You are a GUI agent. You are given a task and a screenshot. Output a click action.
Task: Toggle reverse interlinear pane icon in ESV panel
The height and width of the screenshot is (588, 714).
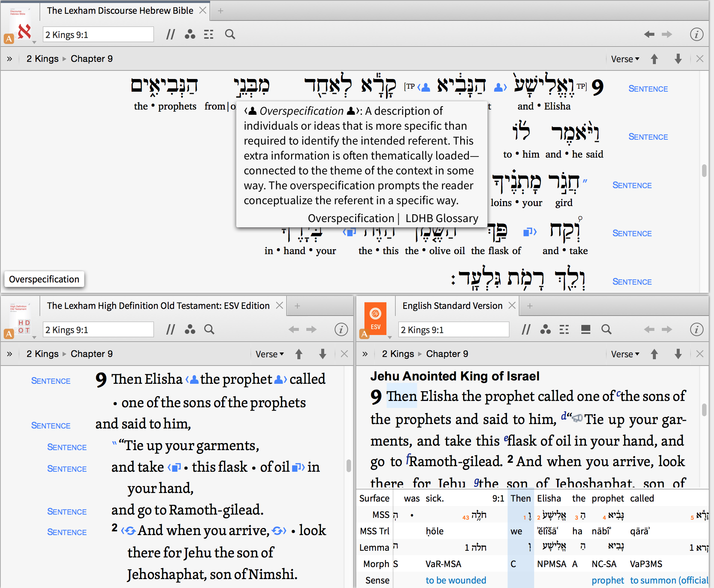pos(585,329)
